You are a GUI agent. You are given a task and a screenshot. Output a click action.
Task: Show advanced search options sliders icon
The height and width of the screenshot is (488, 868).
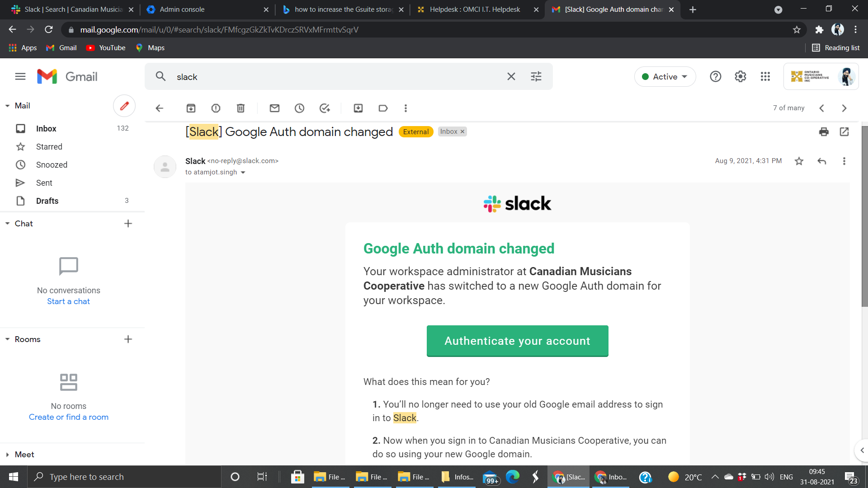click(536, 76)
